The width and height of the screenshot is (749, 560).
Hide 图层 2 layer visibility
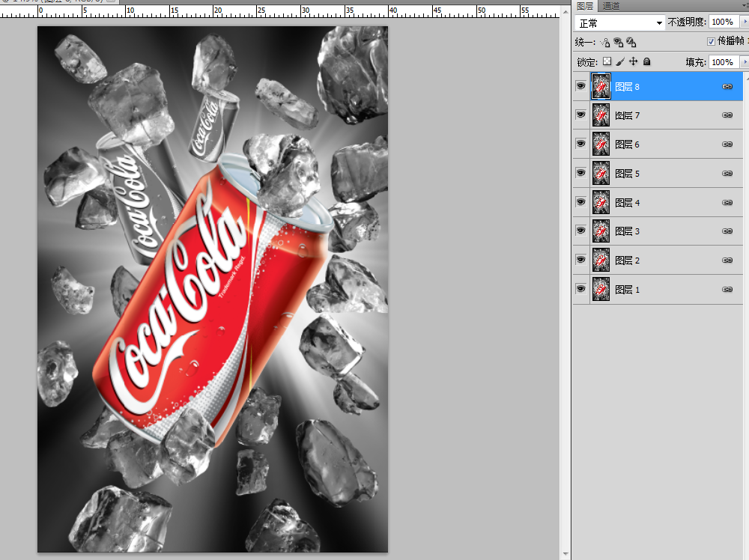click(x=581, y=260)
